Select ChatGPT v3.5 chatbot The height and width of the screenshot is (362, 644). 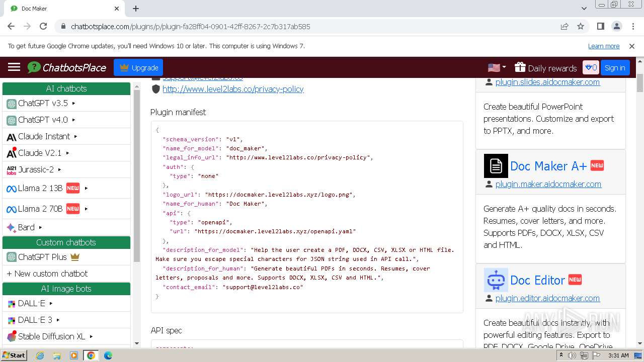43,103
